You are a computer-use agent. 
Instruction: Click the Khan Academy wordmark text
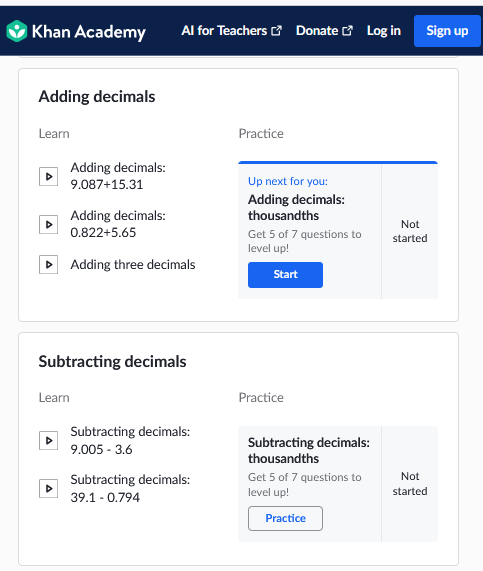89,32
